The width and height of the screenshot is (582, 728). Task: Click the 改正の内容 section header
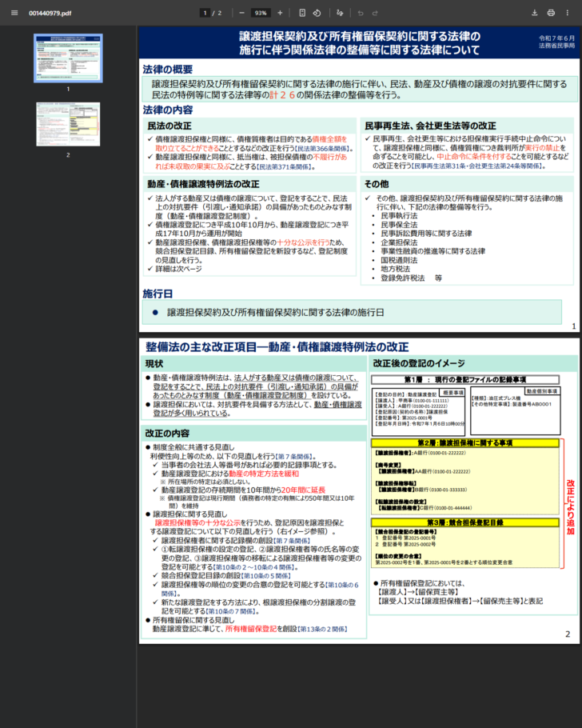pyautogui.click(x=168, y=433)
